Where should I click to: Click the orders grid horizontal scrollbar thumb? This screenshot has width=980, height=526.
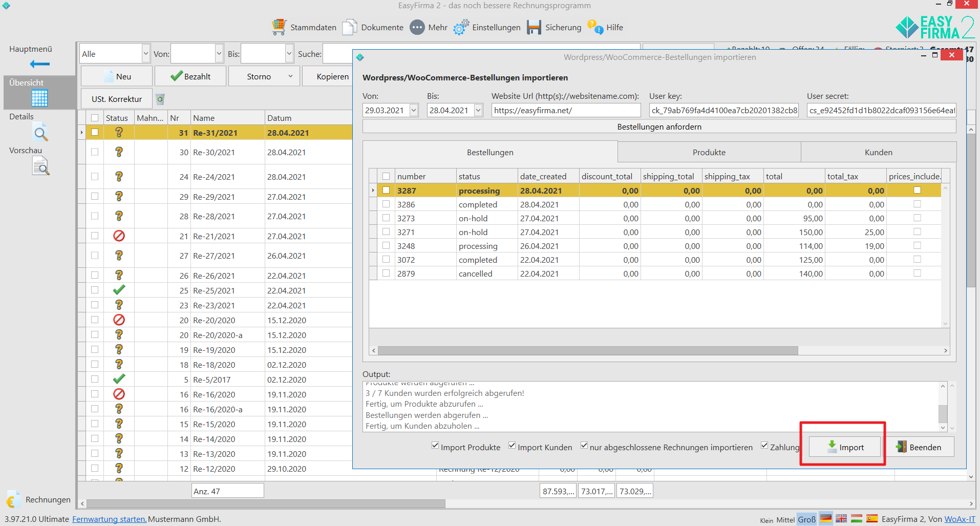(x=588, y=351)
